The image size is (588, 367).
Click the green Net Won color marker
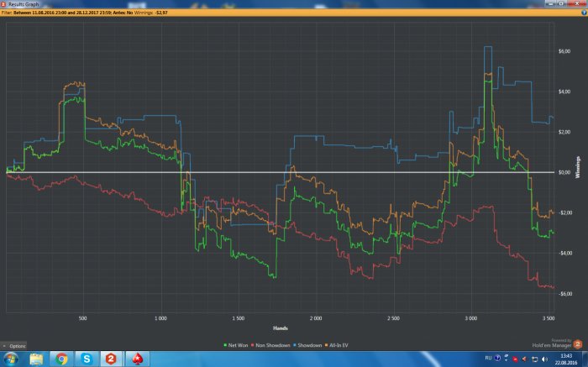point(225,345)
